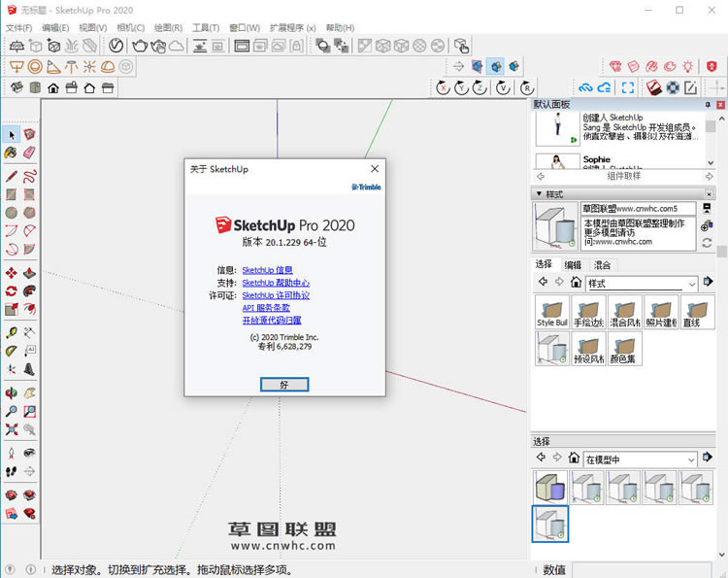Collapse the 样式 panel triangle

(x=539, y=193)
